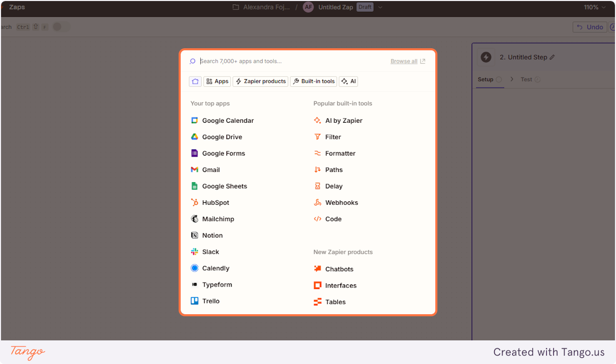Edit step name with pencil icon

(x=552, y=58)
